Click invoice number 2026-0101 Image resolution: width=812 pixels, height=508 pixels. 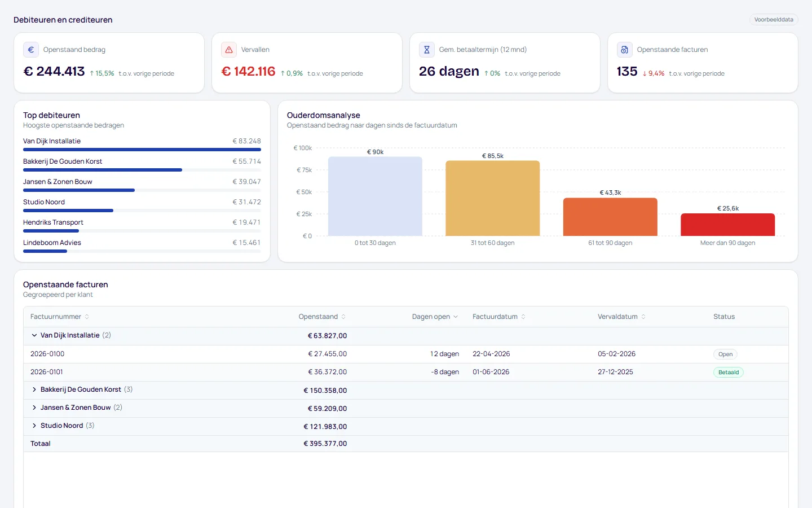pyautogui.click(x=47, y=372)
